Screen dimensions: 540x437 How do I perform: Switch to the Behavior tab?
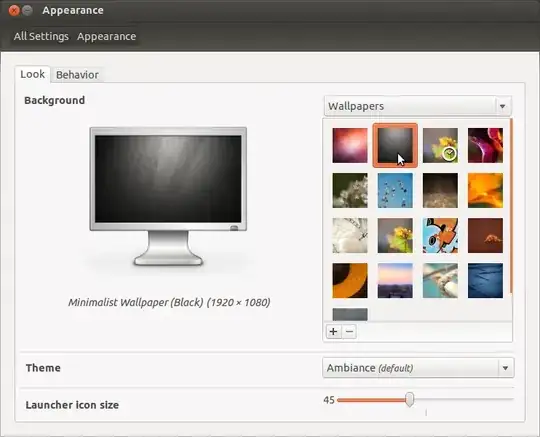coord(77,75)
